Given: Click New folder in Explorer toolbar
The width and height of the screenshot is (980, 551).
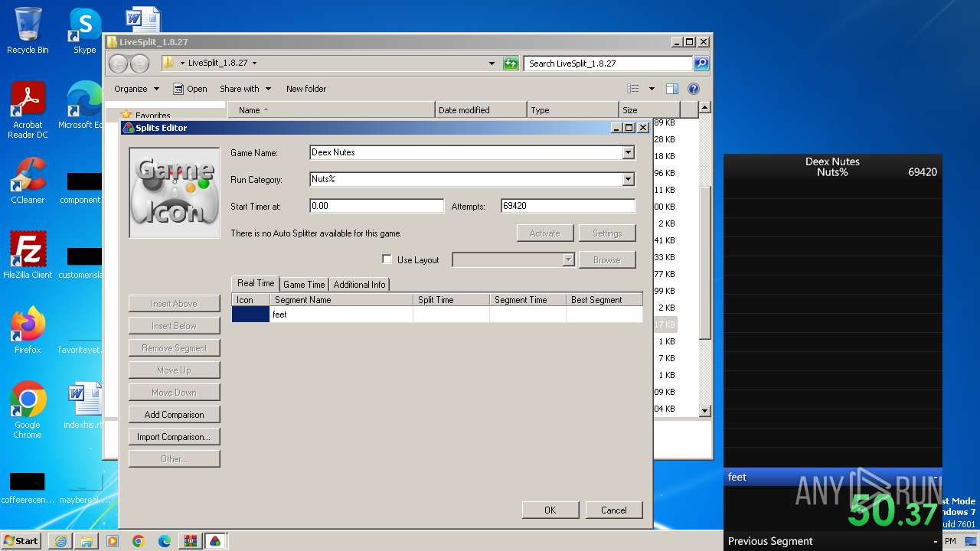Looking at the screenshot, I should [306, 89].
